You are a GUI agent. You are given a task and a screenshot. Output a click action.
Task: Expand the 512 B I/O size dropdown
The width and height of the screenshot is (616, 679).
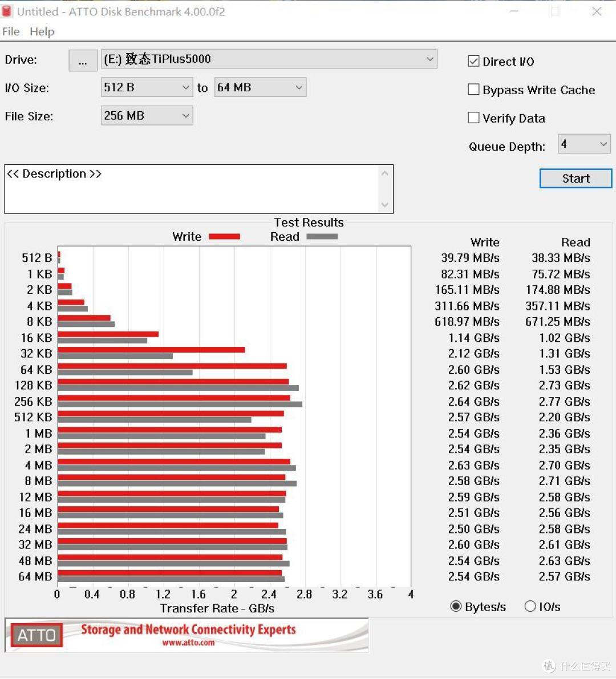[x=147, y=87]
